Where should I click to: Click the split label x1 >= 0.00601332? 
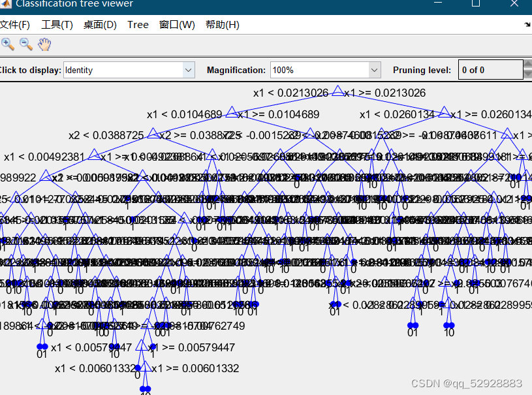pos(195,368)
